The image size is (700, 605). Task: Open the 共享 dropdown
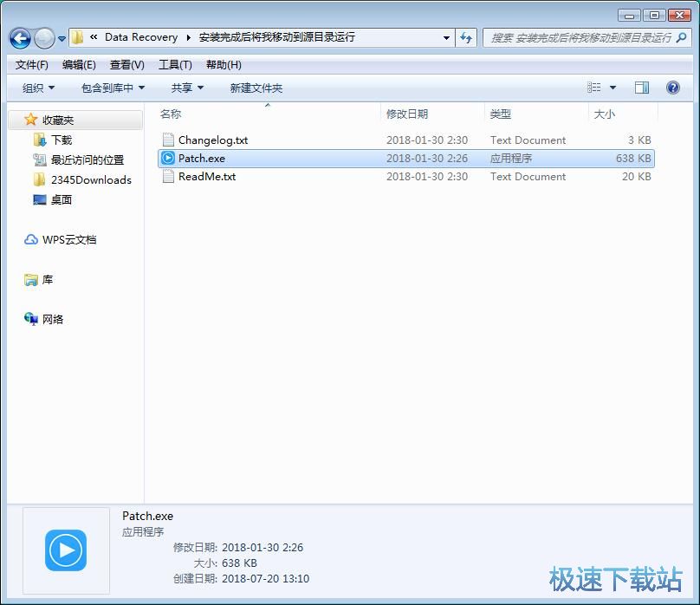coord(187,88)
